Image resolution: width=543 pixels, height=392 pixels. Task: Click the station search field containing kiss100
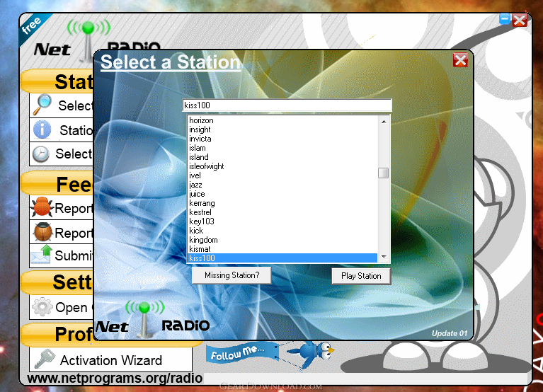coord(287,105)
